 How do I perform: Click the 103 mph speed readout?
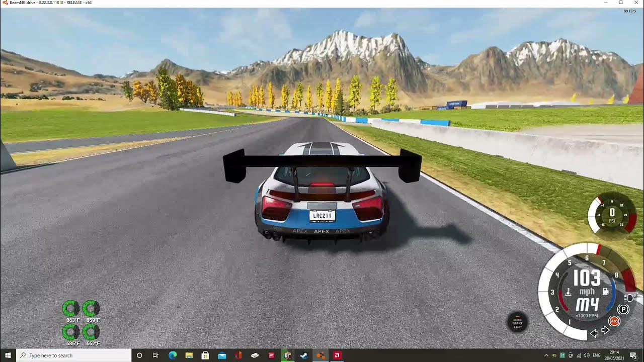click(x=587, y=278)
